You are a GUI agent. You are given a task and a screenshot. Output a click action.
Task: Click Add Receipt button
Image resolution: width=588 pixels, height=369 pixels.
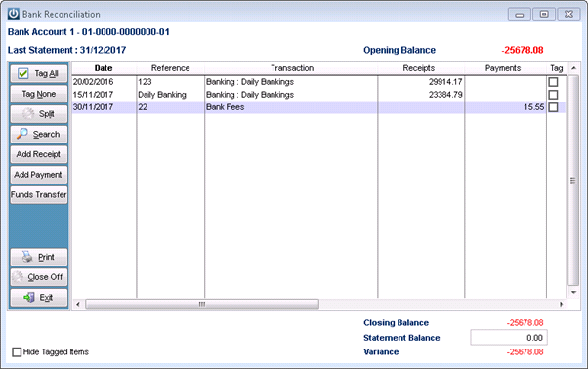[x=39, y=154]
